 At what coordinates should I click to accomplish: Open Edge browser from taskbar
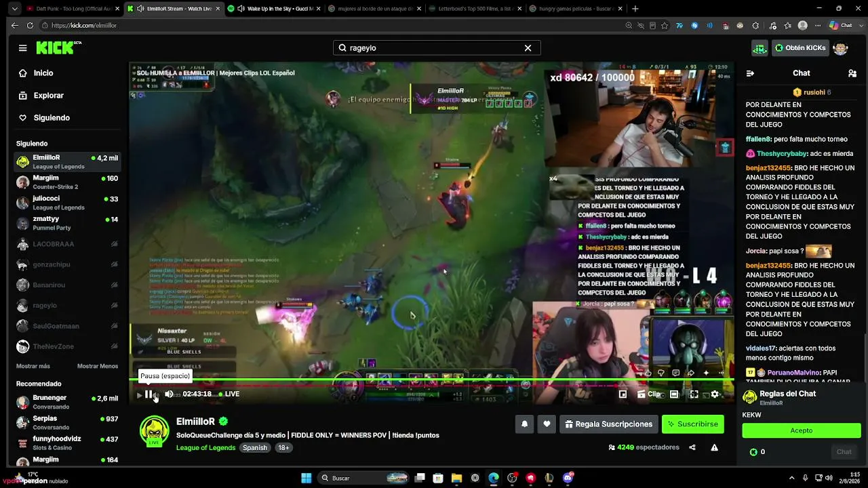coord(493,478)
